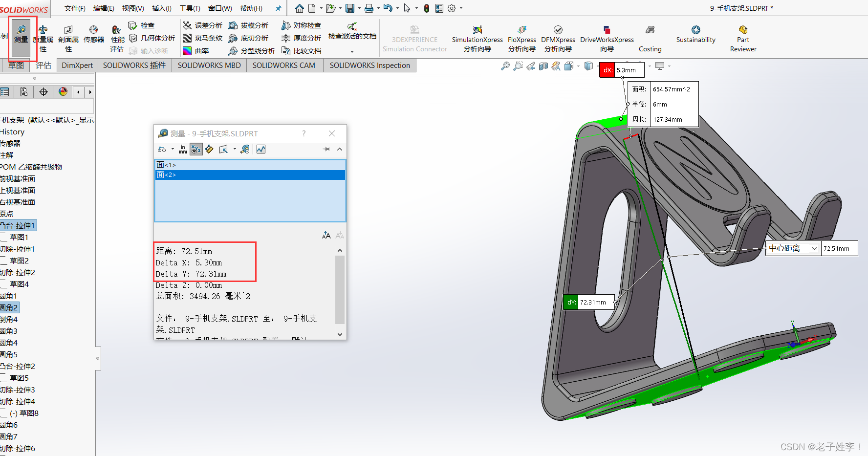This screenshot has width=868, height=456.
Task: Click the Rebuild traffic light icon
Action: (x=427, y=8)
